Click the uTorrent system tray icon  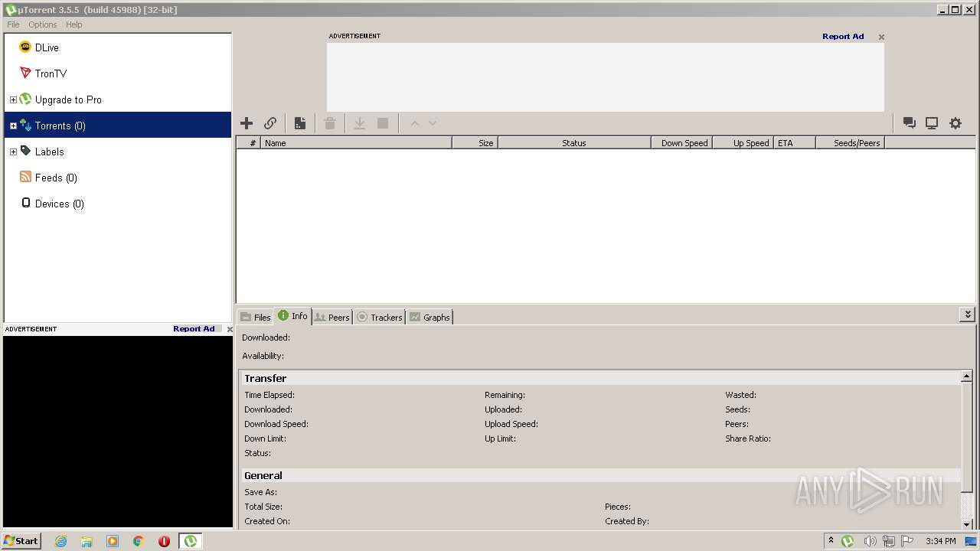(848, 541)
